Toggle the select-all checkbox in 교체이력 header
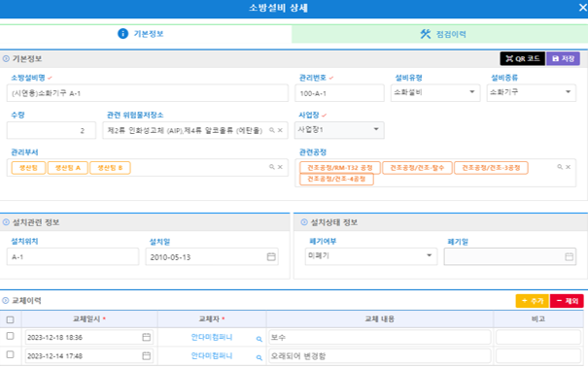The image size is (588, 367). (10, 319)
